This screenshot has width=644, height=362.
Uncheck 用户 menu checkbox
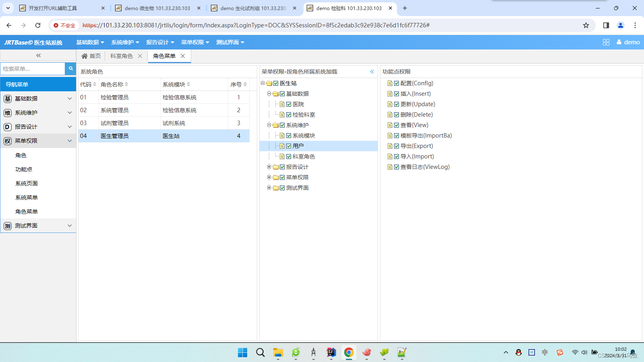289,146
